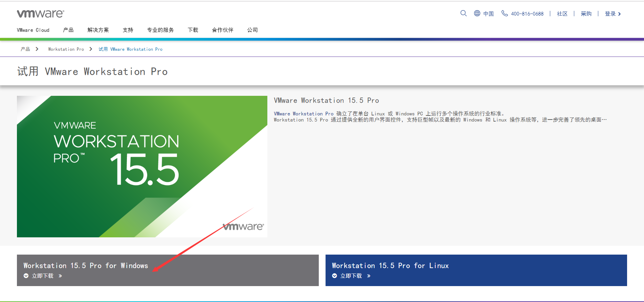Click the 产品 breadcrumb link

25,49
